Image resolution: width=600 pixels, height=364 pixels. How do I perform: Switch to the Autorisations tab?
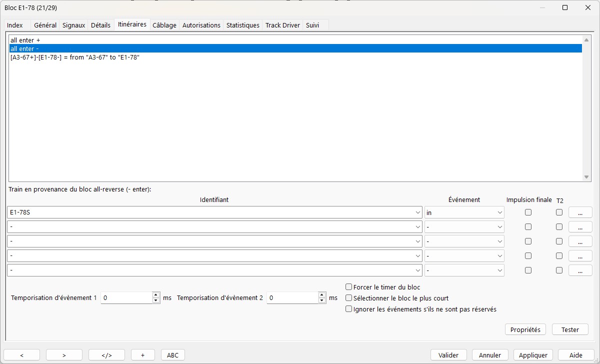201,25
